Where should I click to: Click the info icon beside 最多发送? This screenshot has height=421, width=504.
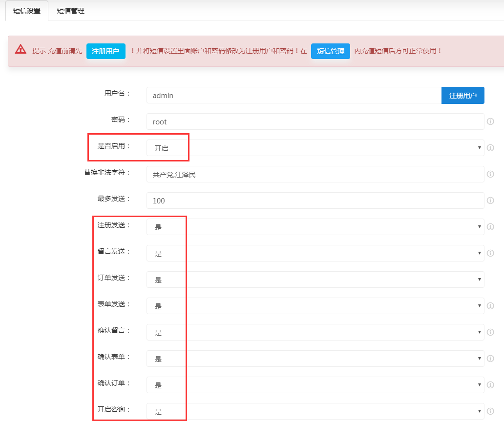(490, 200)
